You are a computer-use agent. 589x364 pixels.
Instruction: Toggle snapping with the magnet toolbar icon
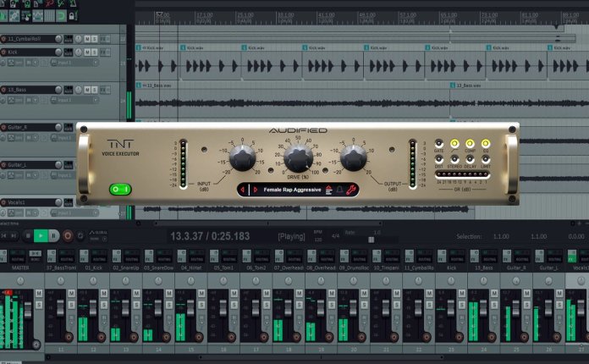coord(61,16)
